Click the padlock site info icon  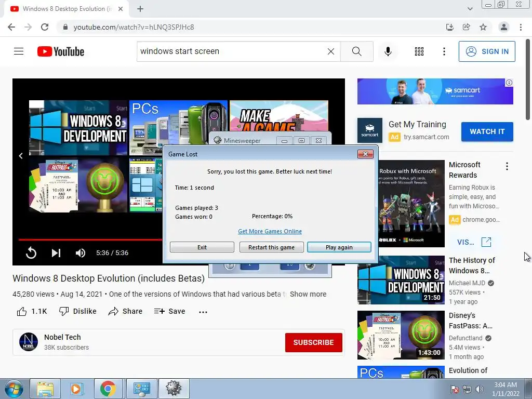(65, 27)
